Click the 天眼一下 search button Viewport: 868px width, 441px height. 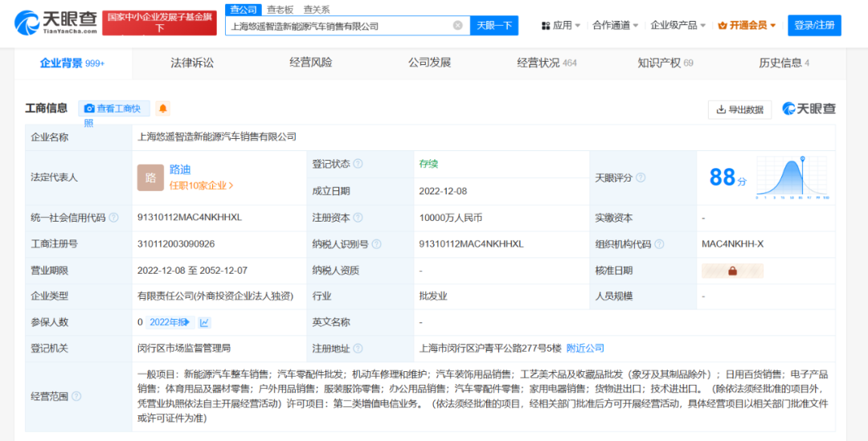(x=494, y=26)
